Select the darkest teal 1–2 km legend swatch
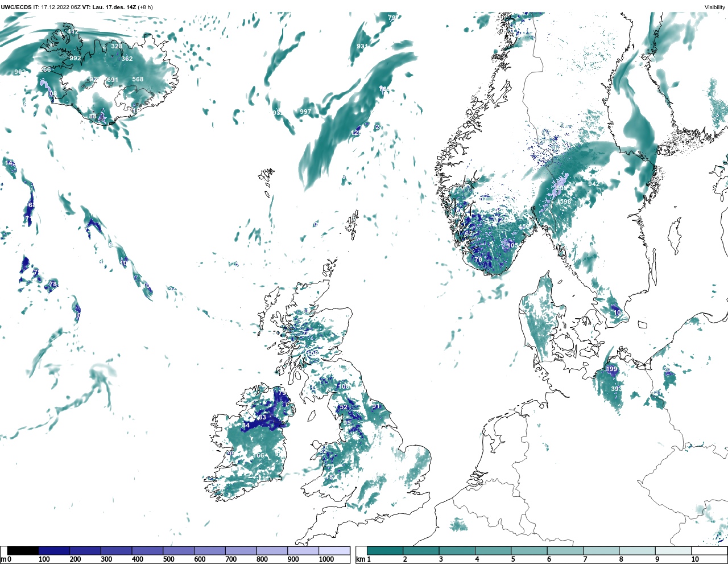 pos(385,551)
